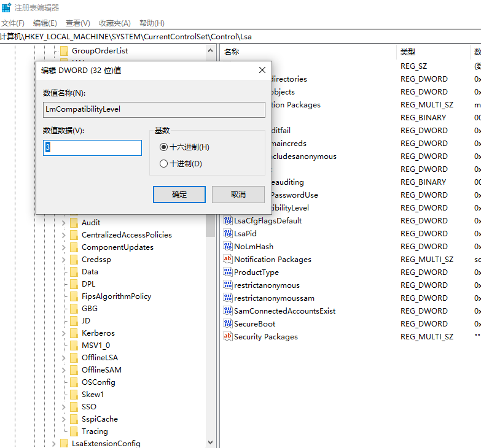Select the restrictanonymous DWORD value icon
This screenshot has width=481, height=448.
point(228,285)
